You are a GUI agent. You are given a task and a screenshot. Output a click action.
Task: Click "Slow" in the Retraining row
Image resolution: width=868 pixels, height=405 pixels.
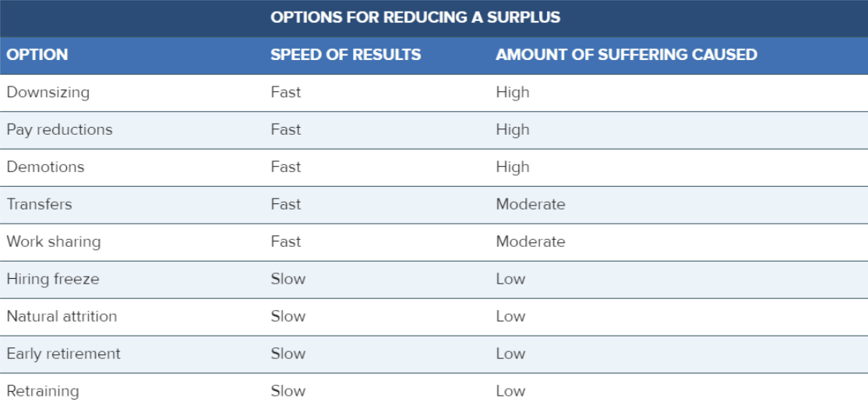(x=288, y=391)
